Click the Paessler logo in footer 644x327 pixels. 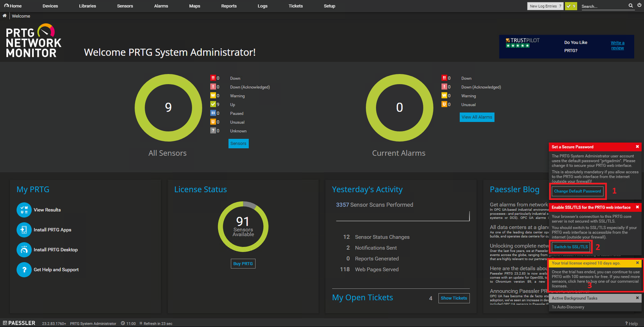pos(19,323)
